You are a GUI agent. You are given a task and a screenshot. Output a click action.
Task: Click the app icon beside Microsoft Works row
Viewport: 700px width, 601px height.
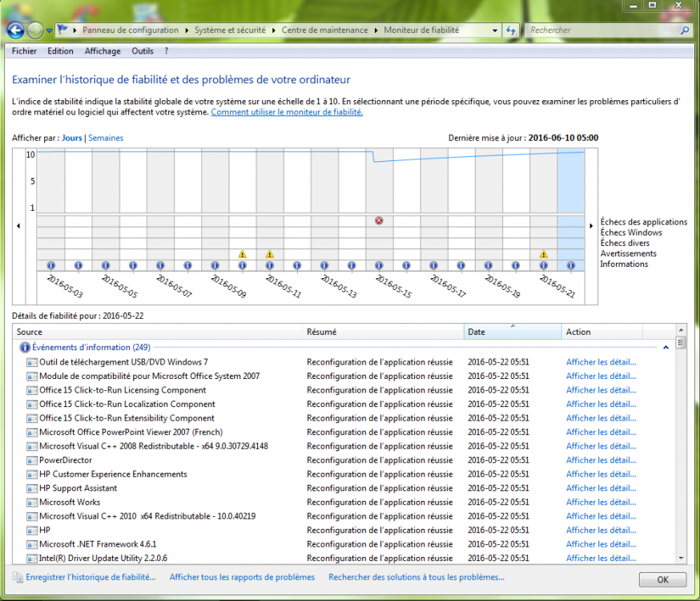pyautogui.click(x=32, y=502)
